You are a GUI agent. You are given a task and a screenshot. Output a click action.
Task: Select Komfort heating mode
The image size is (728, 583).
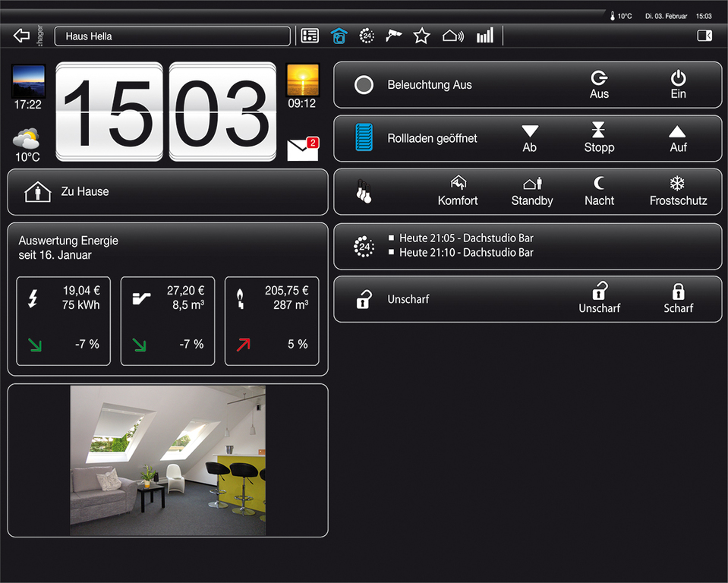[x=458, y=191]
